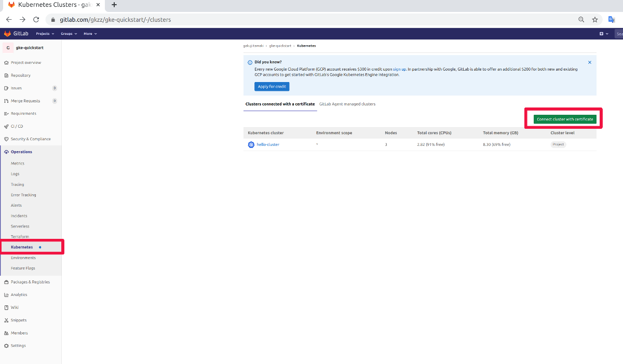Bookmark this page with star icon
623x364 pixels.
(595, 20)
